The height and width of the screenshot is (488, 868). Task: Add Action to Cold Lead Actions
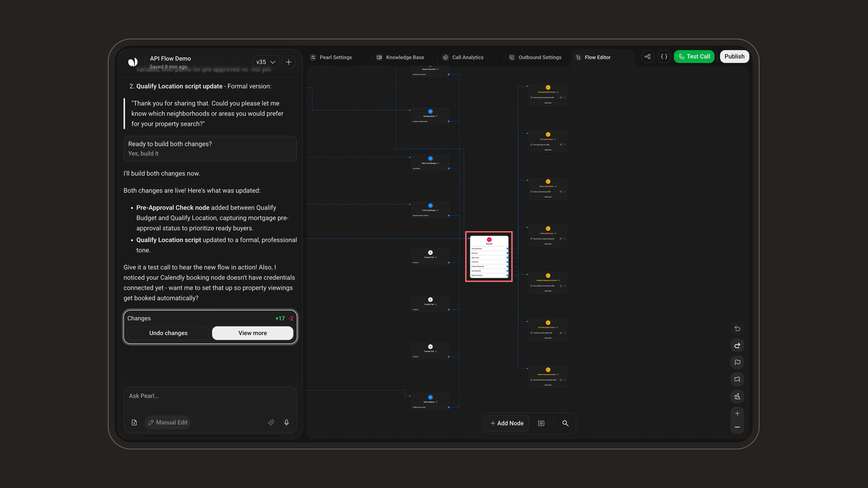(548, 244)
